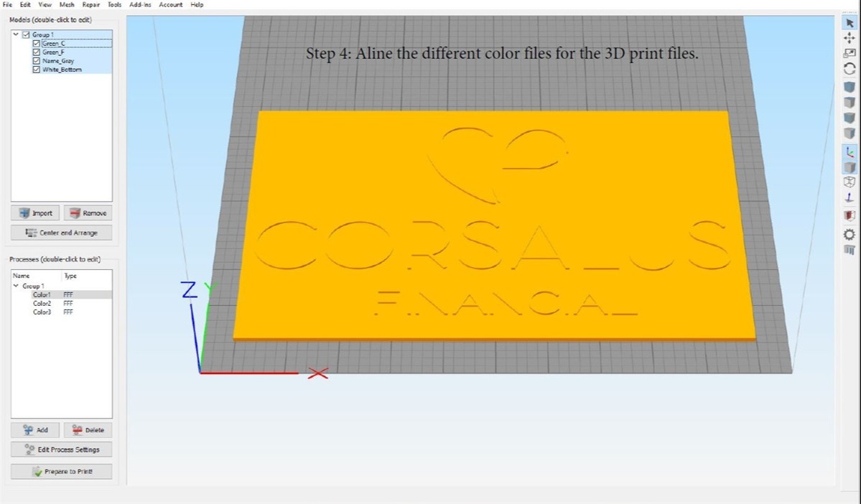The width and height of the screenshot is (861, 504).
Task: Click Edit Process Settings
Action: [x=61, y=449]
